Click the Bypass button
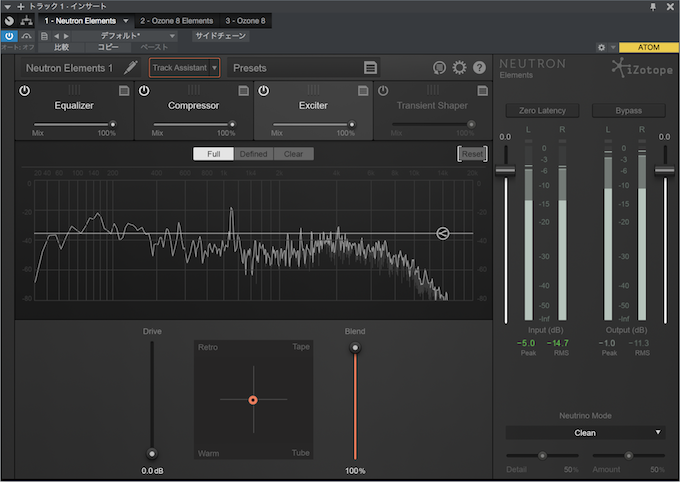The height and width of the screenshot is (482, 680). pyautogui.click(x=628, y=111)
